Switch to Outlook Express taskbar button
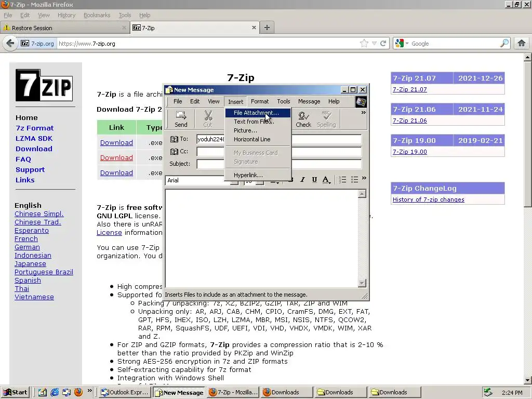532x399 pixels. [x=125, y=392]
